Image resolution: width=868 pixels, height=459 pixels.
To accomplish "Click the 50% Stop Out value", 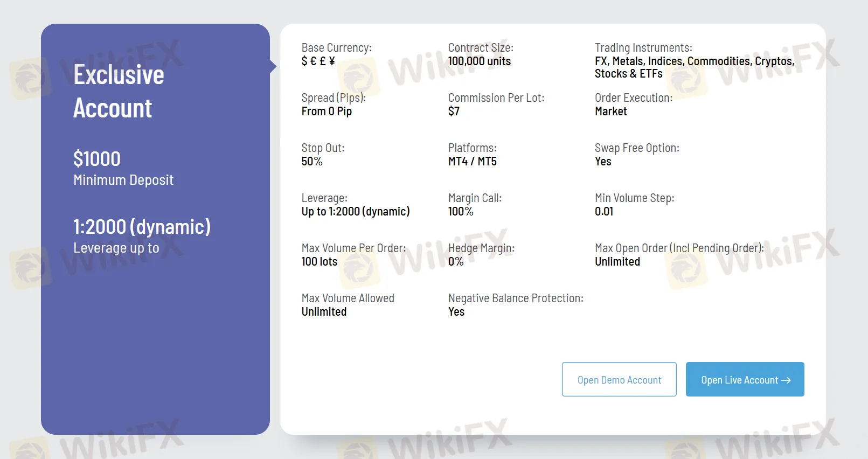I will pyautogui.click(x=312, y=162).
